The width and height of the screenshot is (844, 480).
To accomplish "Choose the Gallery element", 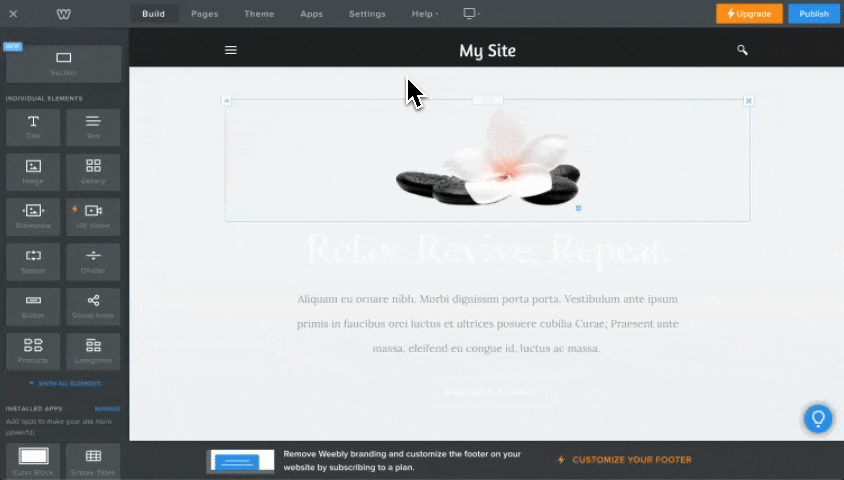I will tap(93, 171).
